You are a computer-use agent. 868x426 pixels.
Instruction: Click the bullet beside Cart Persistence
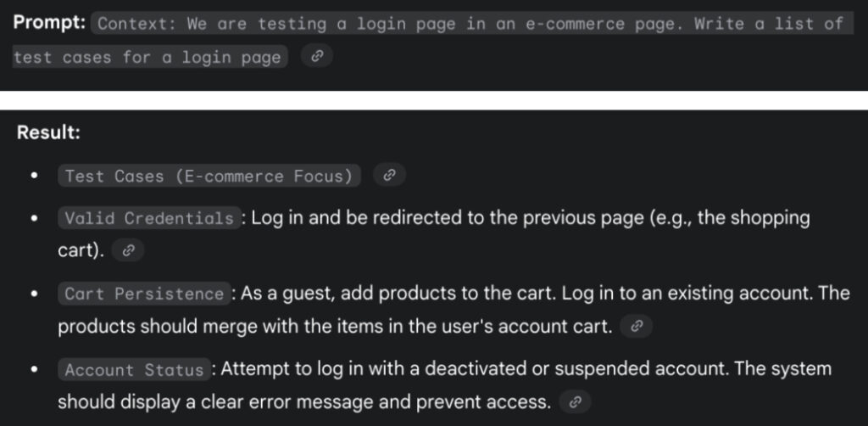(34, 294)
